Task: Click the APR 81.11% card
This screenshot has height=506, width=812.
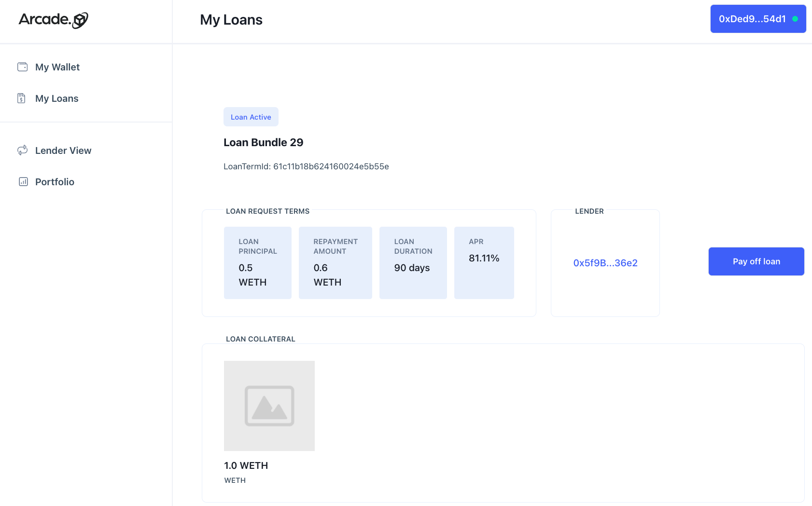Action: pyautogui.click(x=484, y=263)
